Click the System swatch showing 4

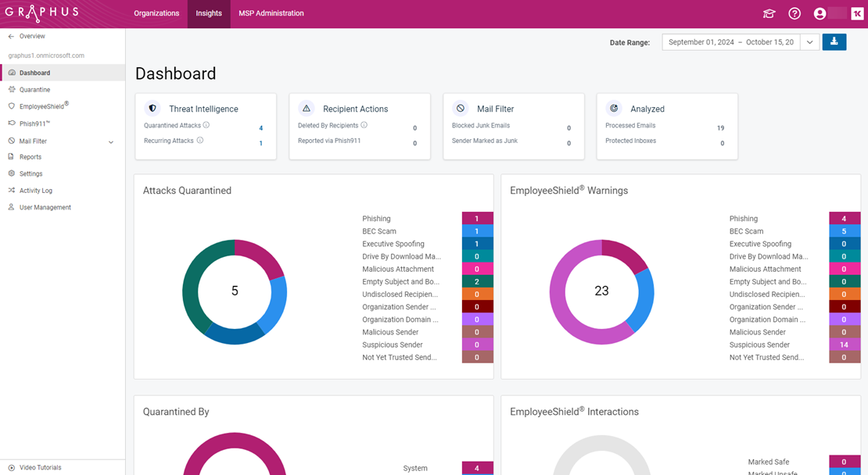pos(477,468)
